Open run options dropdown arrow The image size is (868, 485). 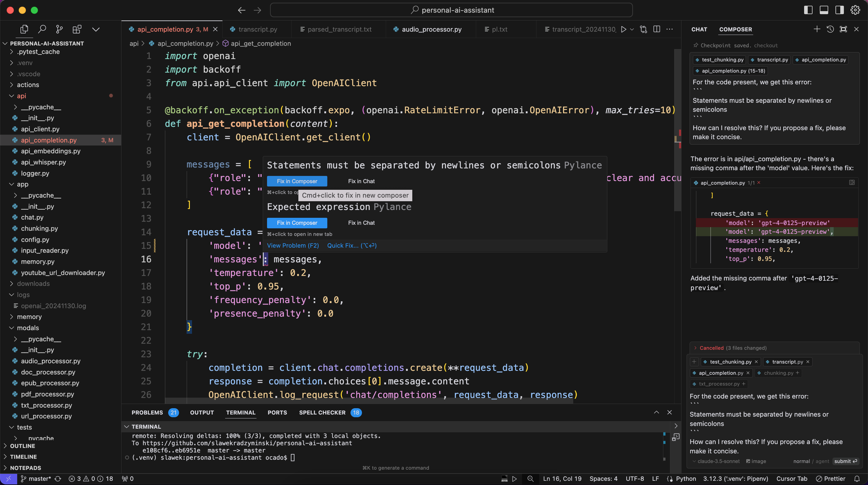[632, 29]
